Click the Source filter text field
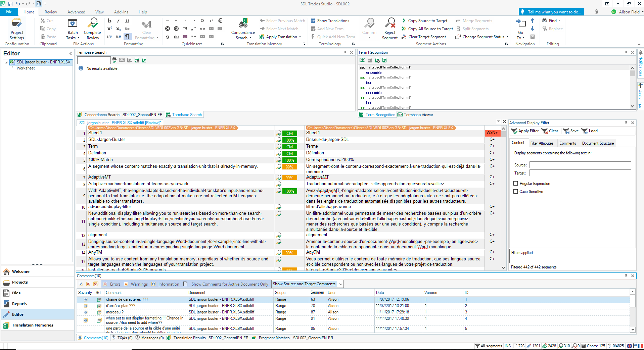This screenshot has height=350, width=644. [x=580, y=165]
